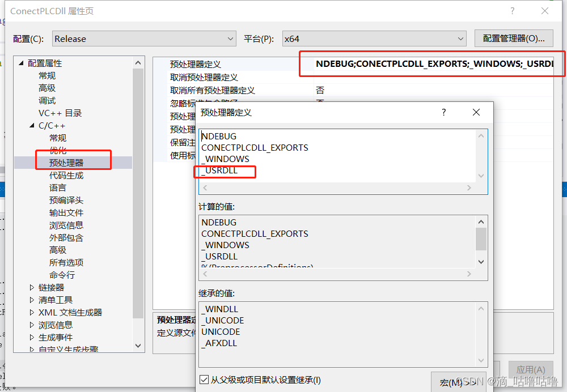This screenshot has width=567, height=392.
Task: Click scroll-up arrow of the editable definitions box
Action: [x=481, y=136]
